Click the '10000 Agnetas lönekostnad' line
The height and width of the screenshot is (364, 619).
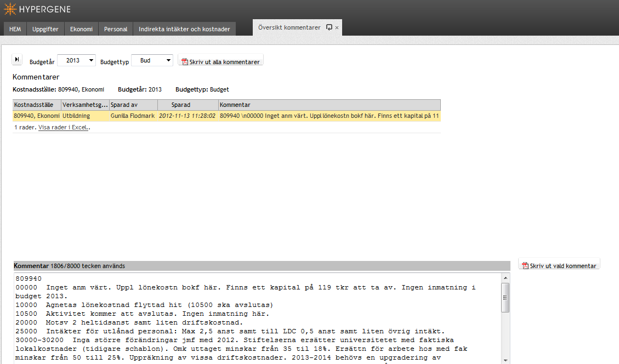coord(144,305)
